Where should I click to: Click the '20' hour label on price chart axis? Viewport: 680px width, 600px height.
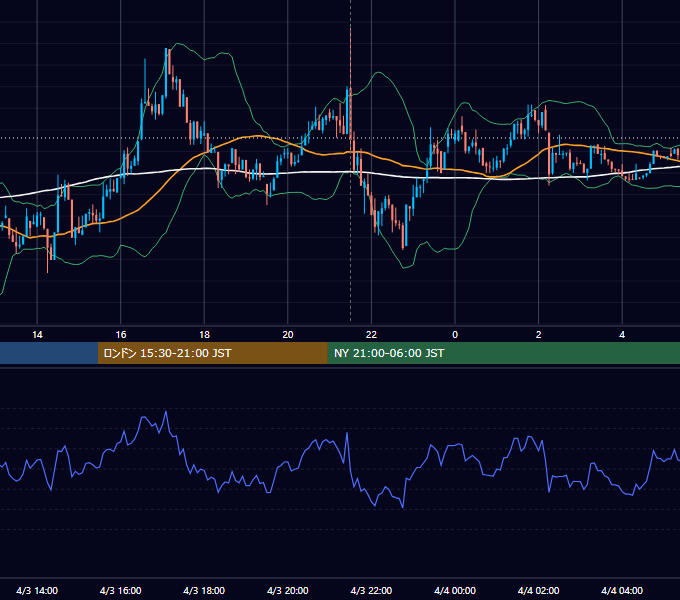tap(288, 335)
